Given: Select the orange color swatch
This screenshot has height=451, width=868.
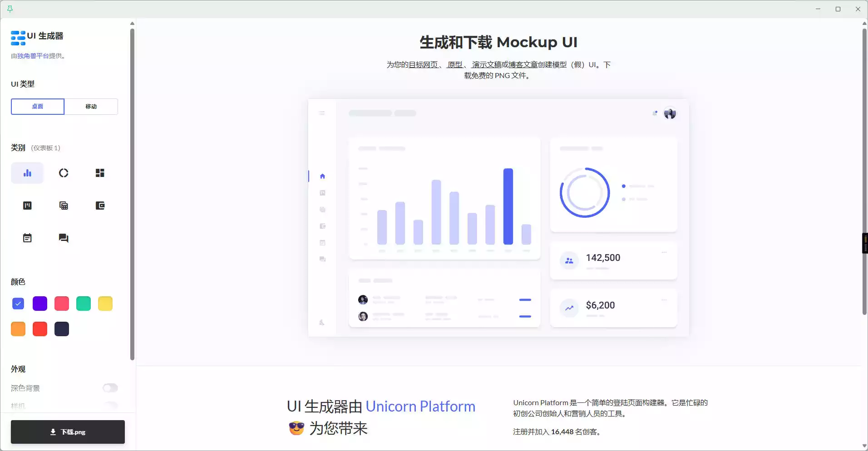Looking at the screenshot, I should tap(18, 329).
